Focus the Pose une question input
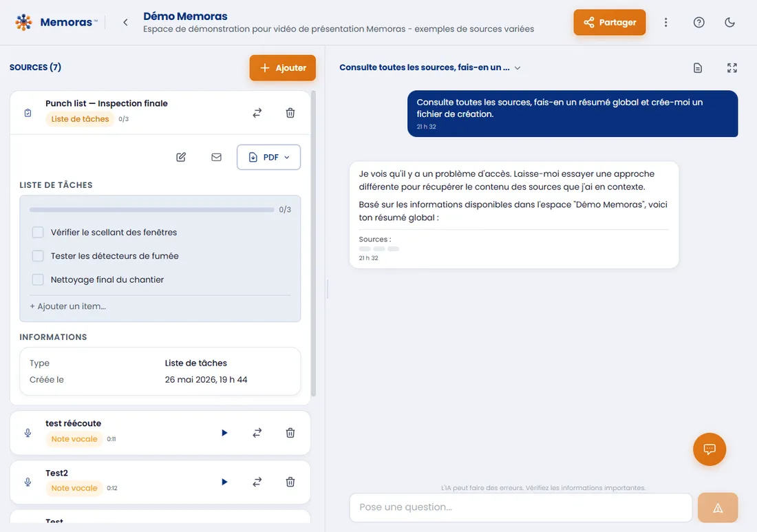The image size is (757, 532). [x=520, y=507]
